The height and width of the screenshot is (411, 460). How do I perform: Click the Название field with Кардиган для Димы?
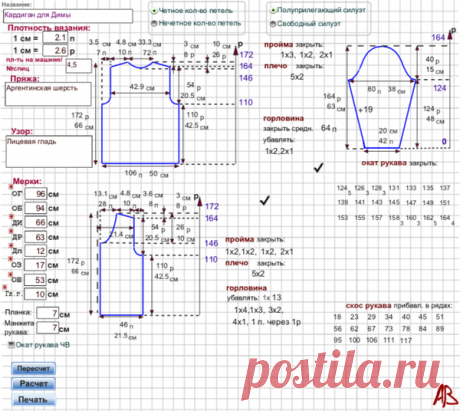pyautogui.click(x=68, y=16)
